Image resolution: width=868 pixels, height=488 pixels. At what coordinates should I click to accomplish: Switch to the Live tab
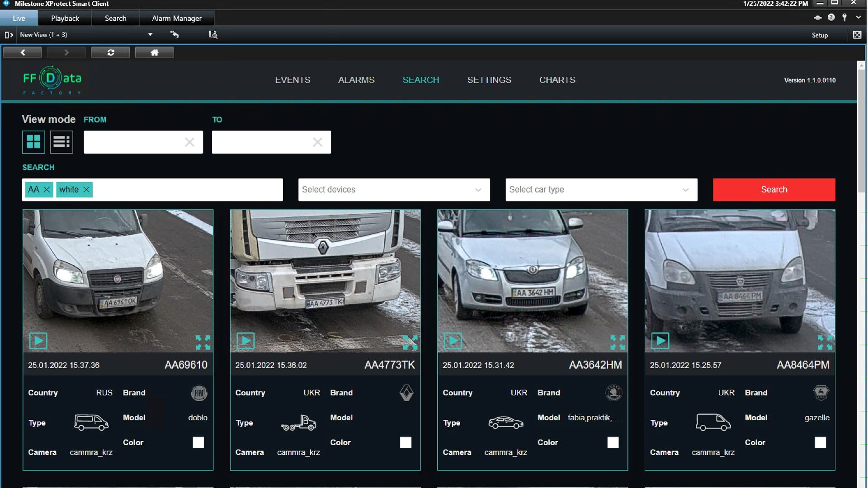point(19,18)
